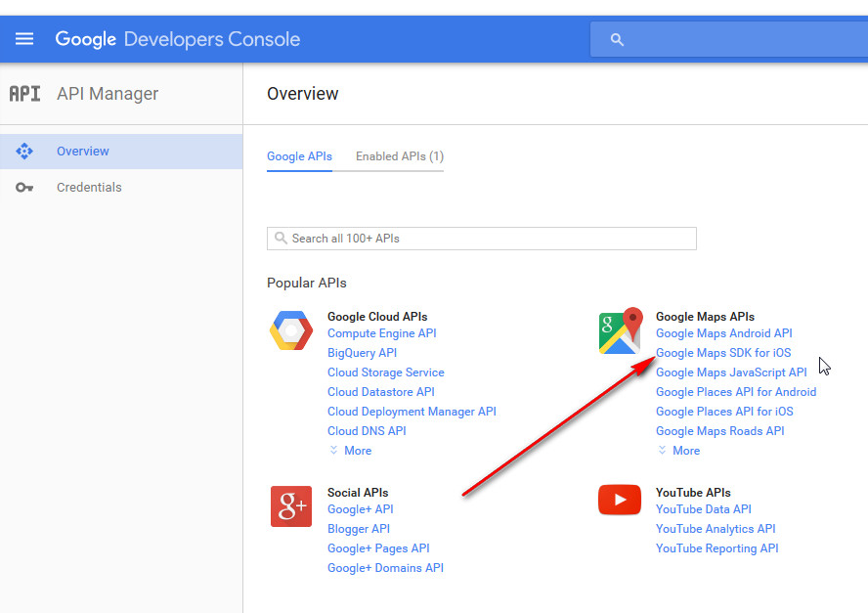Focus the top console search field
The image size is (868, 613).
point(729,39)
